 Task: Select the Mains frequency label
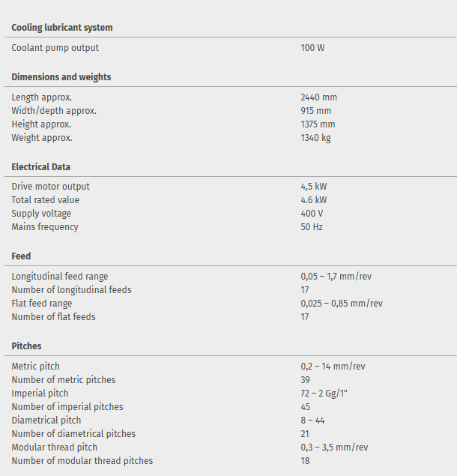[45, 227]
